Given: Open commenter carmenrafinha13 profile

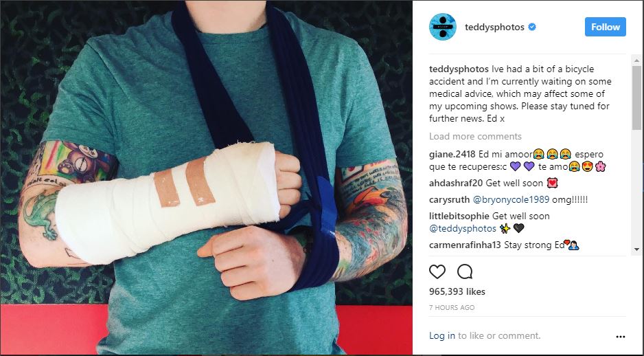Looking at the screenshot, I should tap(465, 245).
